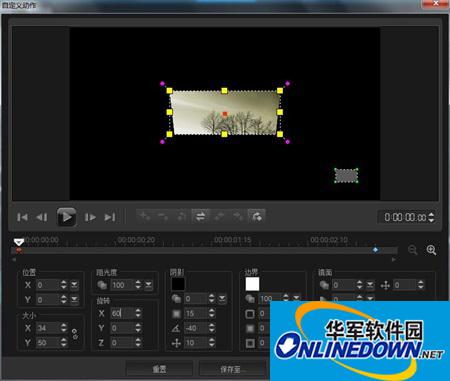Click the shadow opacity icon

(176, 299)
